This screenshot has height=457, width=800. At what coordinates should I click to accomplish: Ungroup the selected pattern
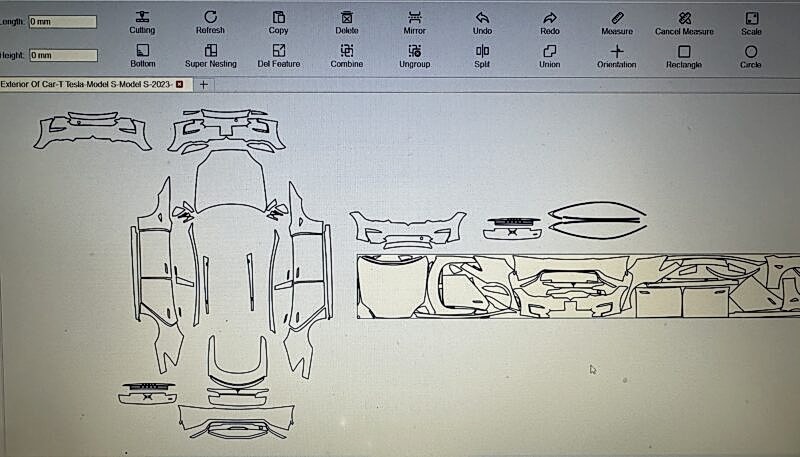[414, 51]
